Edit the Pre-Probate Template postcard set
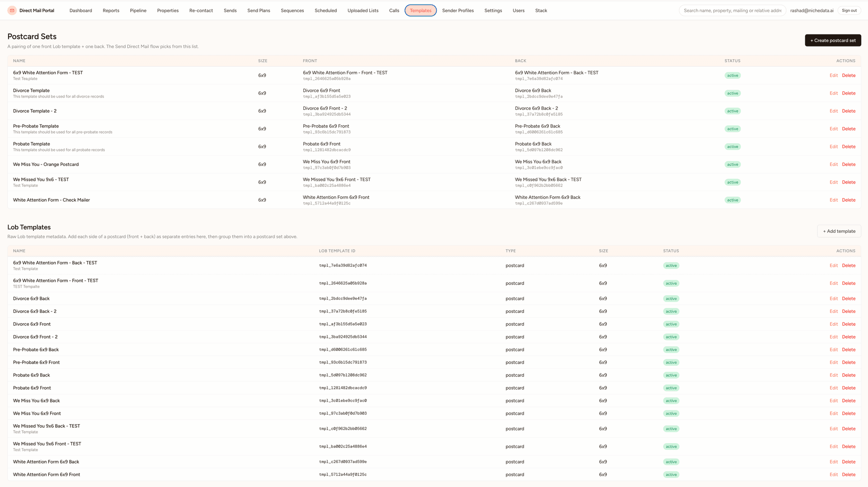868x487 pixels. click(x=834, y=129)
